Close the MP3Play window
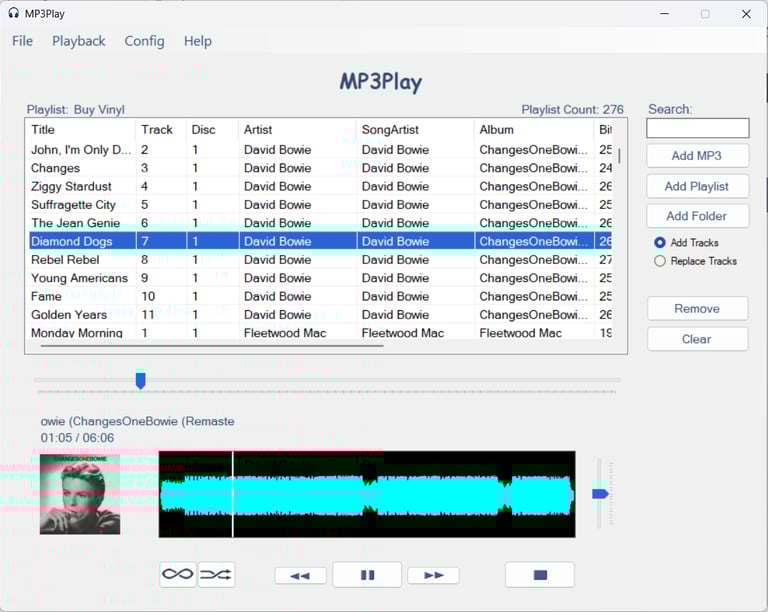 (746, 14)
